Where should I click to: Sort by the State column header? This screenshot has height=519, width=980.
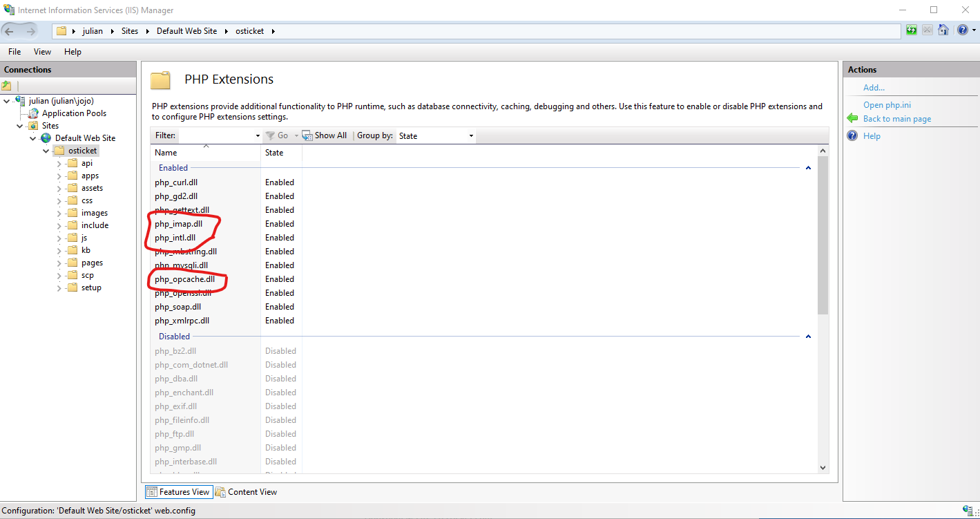[281, 153]
